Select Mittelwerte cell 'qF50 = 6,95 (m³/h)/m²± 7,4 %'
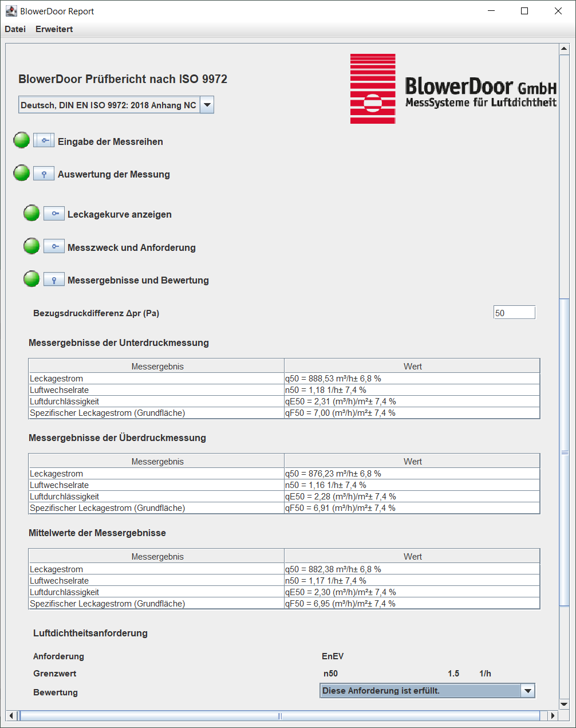 point(412,604)
